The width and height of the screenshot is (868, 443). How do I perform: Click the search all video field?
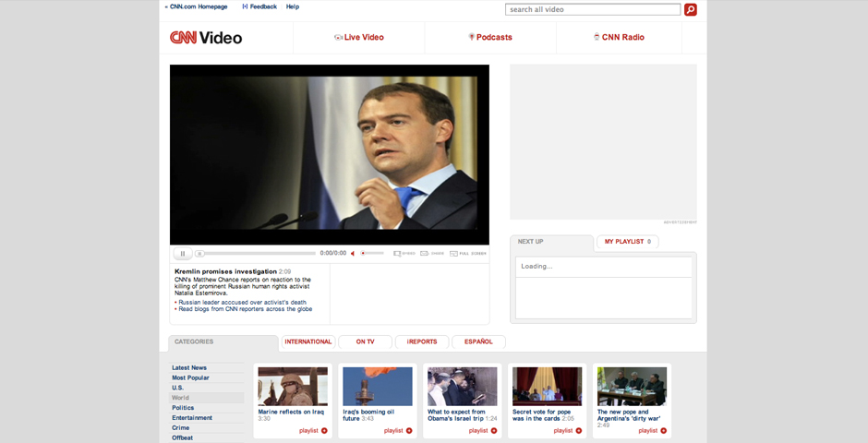click(x=593, y=9)
